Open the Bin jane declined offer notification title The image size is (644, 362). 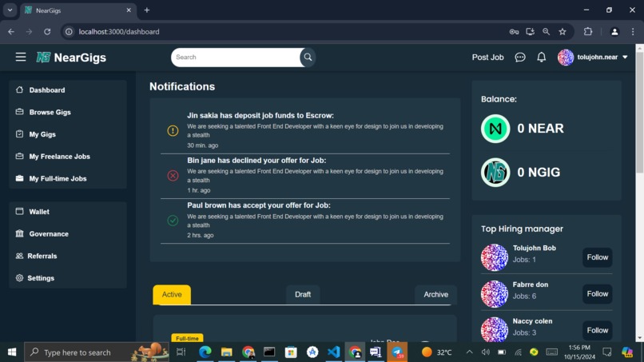click(256, 161)
